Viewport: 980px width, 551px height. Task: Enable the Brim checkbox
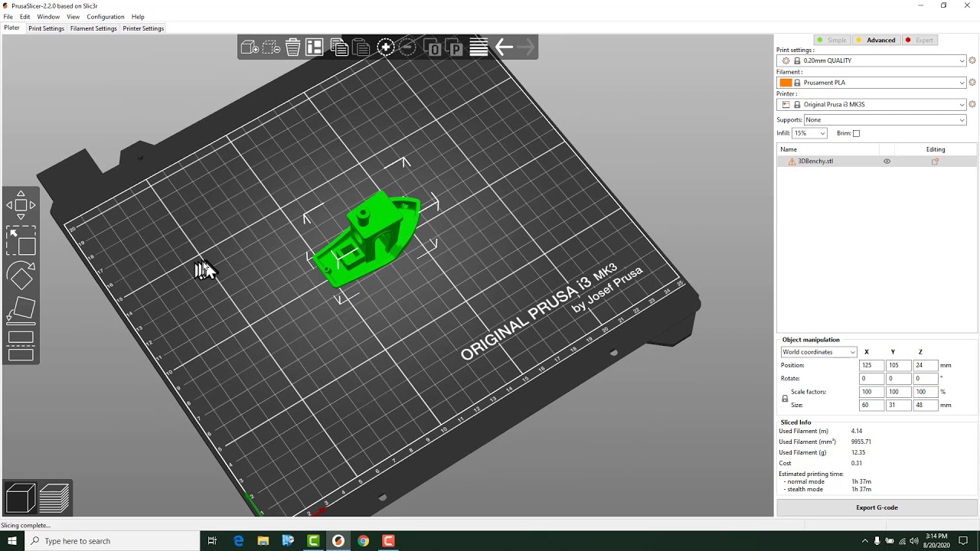857,133
